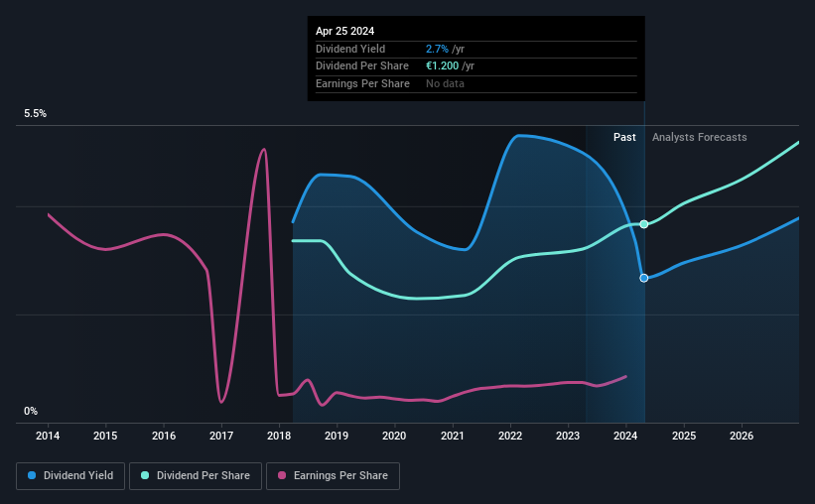Viewport: 815px width, 504px height.
Task: Click the 2016 x-axis label
Action: click(x=164, y=436)
